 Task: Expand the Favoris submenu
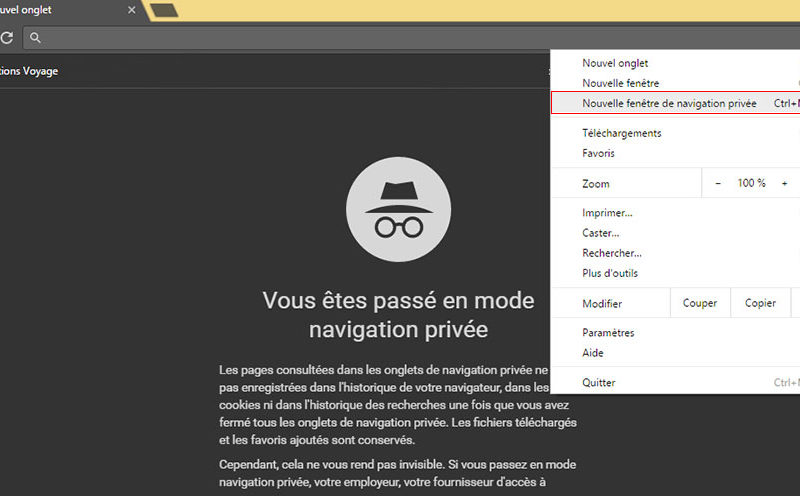pyautogui.click(x=598, y=153)
